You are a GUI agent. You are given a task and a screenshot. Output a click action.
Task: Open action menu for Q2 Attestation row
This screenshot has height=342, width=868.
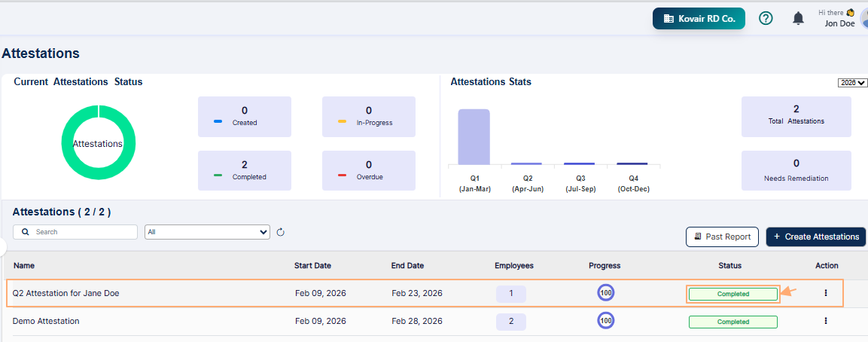(826, 293)
